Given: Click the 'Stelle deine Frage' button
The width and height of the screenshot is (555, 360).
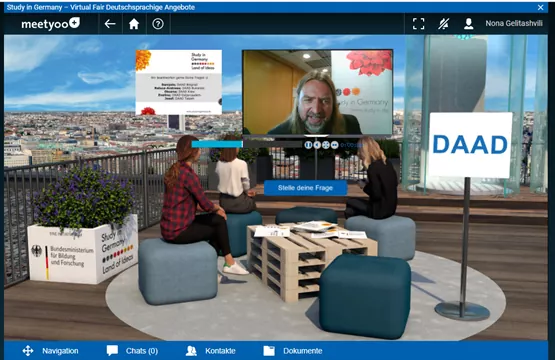Looking at the screenshot, I should pos(305,188).
